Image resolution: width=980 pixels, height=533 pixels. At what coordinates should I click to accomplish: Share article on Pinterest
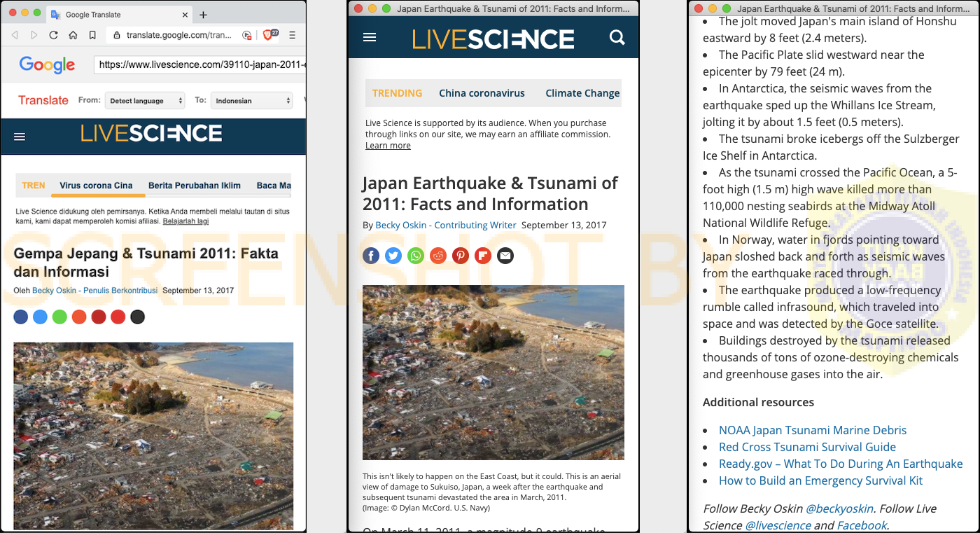click(460, 256)
